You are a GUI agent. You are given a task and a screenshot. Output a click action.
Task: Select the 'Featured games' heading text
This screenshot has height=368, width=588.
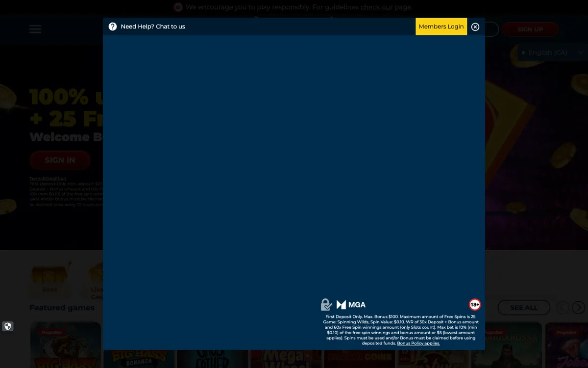[x=62, y=308]
